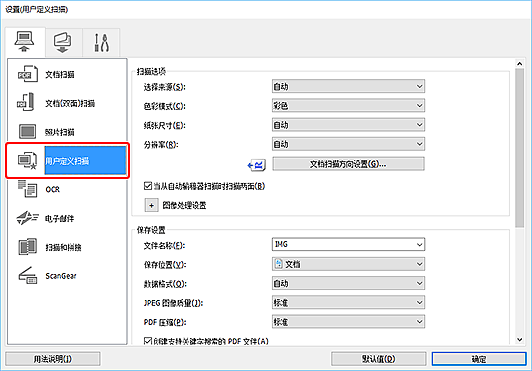Switch to scan from operation panel tab
532x371 pixels.
coord(63,43)
